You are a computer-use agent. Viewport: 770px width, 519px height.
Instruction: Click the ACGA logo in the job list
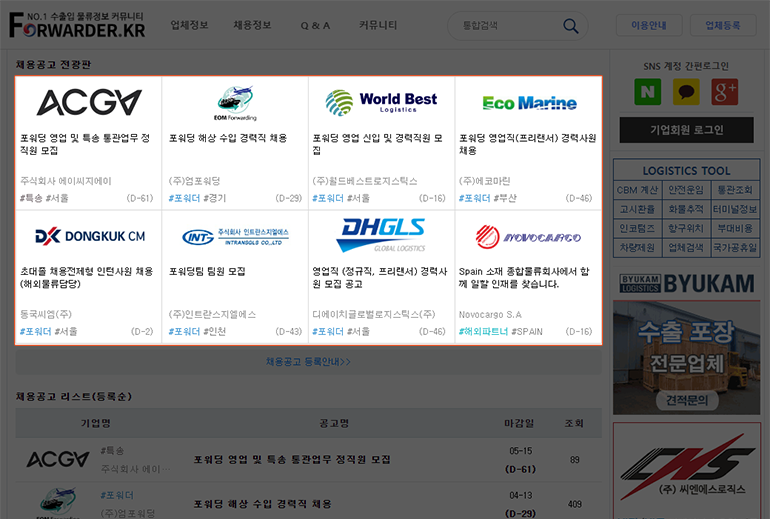click(x=57, y=460)
